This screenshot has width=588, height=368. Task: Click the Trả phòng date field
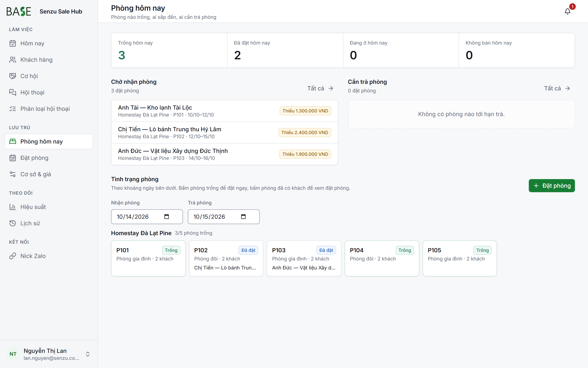(224, 217)
